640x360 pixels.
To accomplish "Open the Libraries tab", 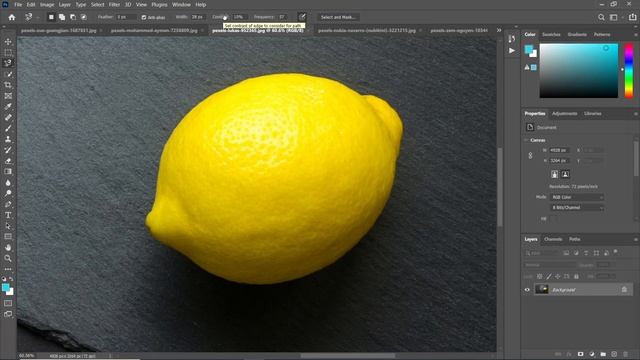I will (593, 114).
